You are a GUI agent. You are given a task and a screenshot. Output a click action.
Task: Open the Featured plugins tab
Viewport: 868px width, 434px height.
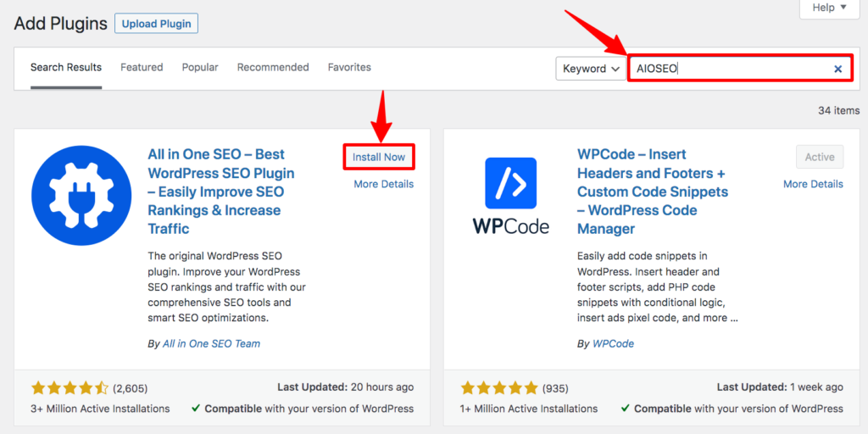click(142, 68)
